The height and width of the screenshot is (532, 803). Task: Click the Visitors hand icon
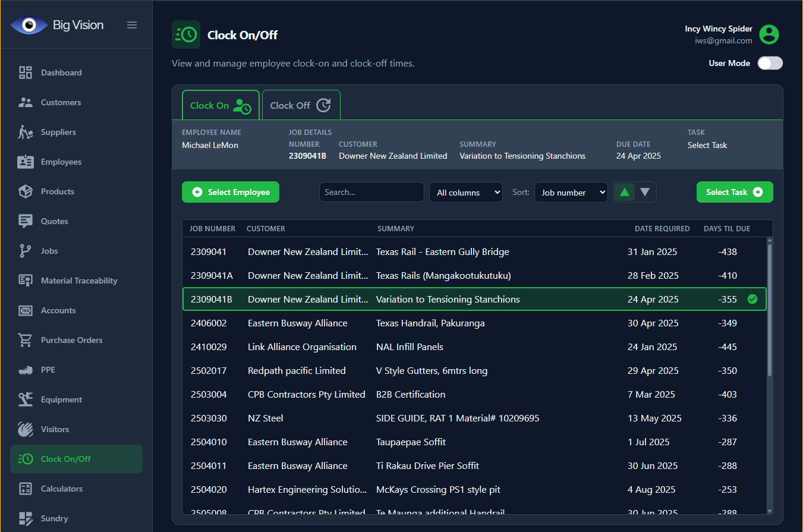pos(26,429)
